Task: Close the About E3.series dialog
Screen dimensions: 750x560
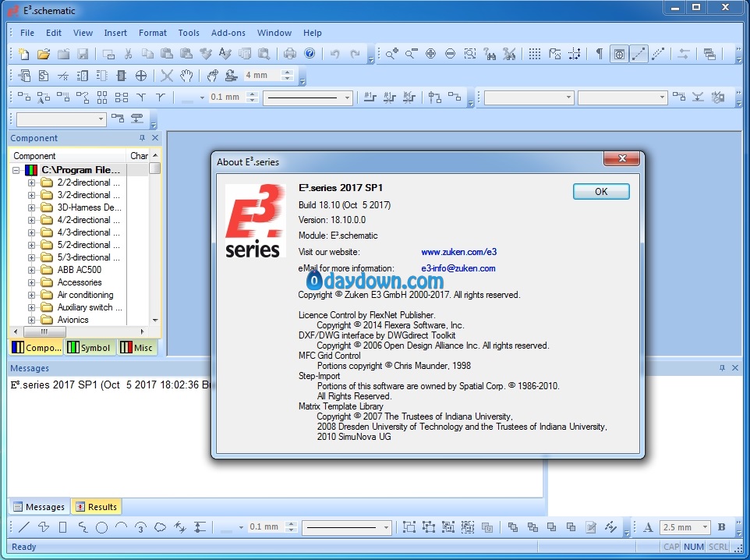Action: tap(622, 158)
